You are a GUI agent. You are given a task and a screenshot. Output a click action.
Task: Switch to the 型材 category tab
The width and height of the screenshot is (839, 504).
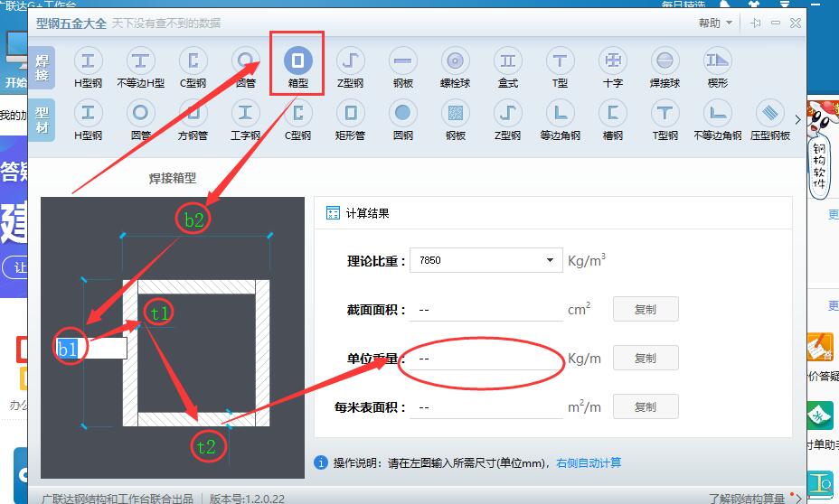click(x=42, y=120)
